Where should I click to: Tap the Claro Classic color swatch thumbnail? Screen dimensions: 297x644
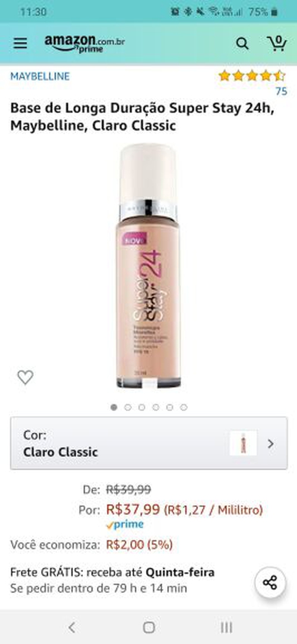[x=243, y=443]
